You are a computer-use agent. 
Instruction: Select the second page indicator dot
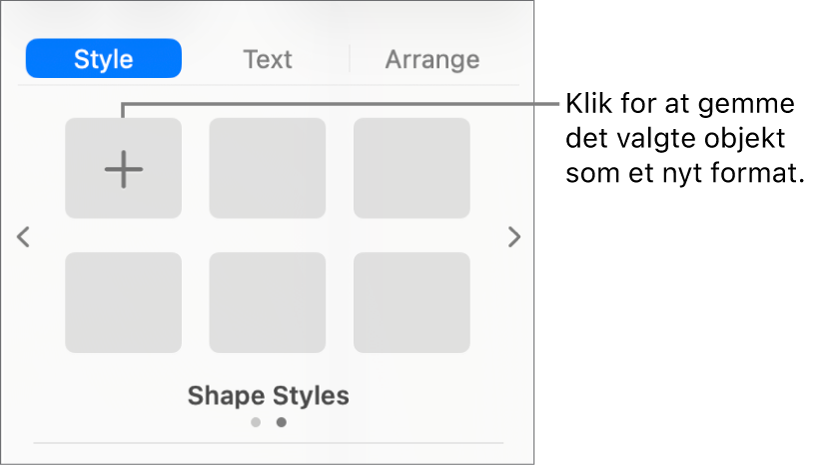coord(281,422)
